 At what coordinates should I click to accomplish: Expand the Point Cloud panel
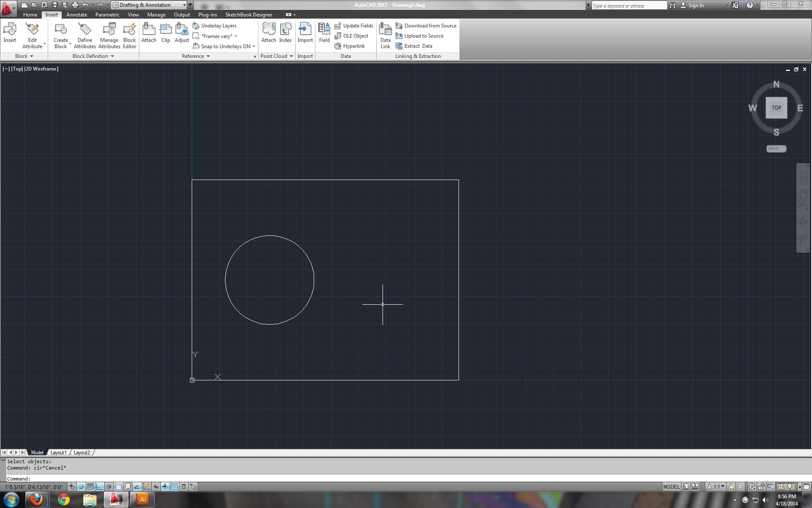pos(277,56)
